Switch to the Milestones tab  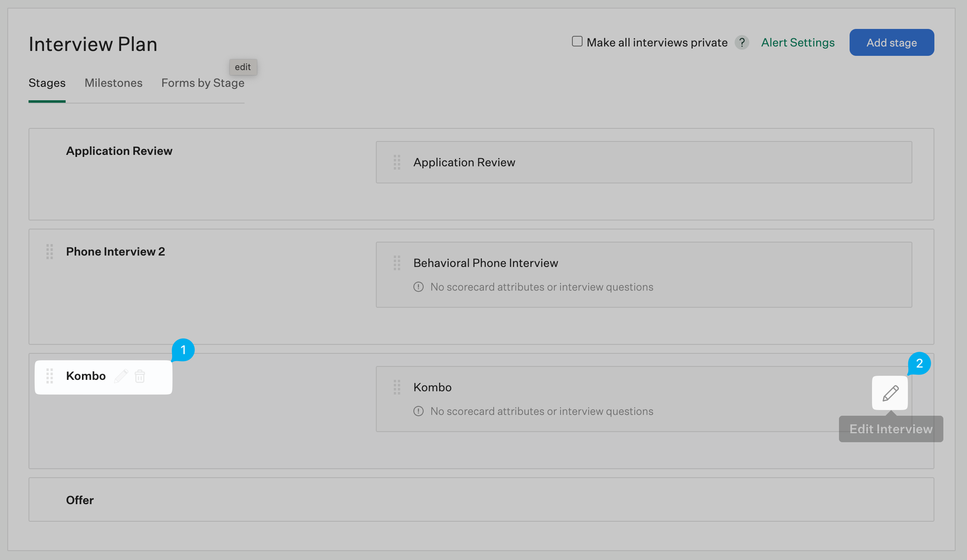click(x=113, y=83)
